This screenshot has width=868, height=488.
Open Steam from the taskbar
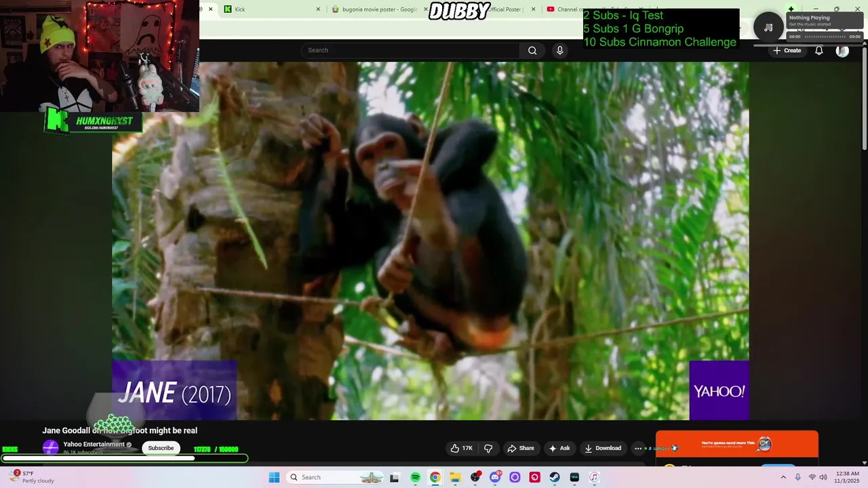pyautogui.click(x=555, y=477)
